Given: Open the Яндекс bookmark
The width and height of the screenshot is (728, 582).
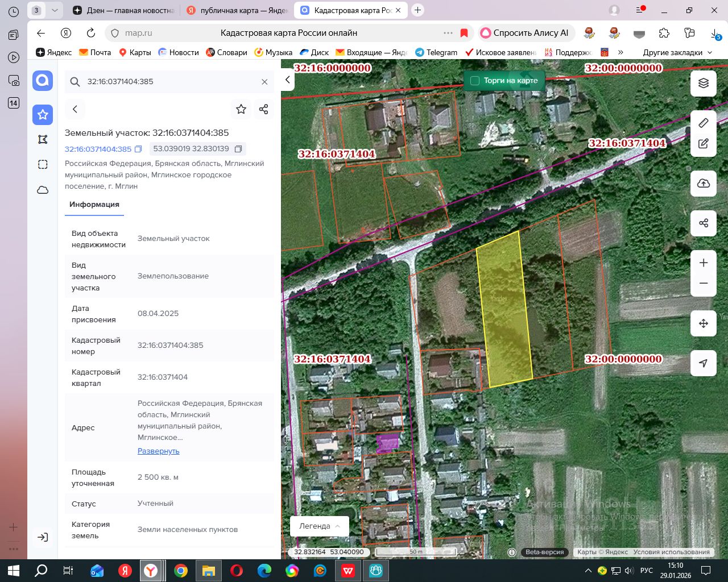Looking at the screenshot, I should 54,52.
